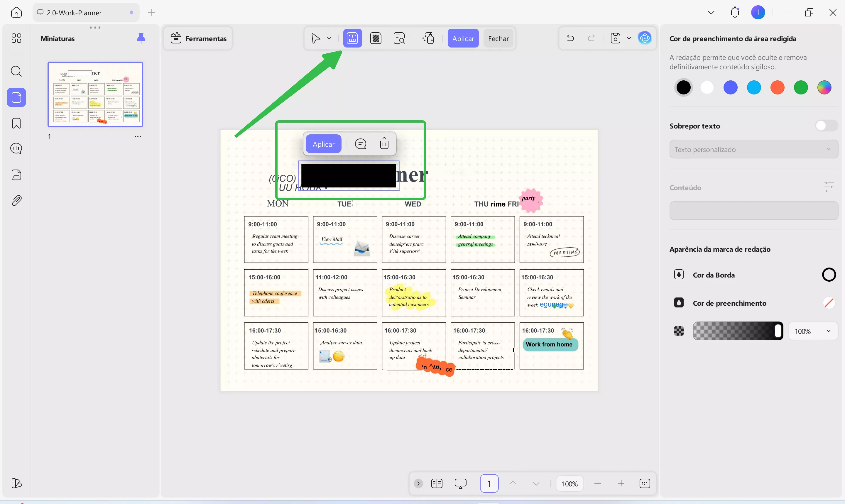Unpin the Miniaturas thumbnails panel

(x=141, y=38)
